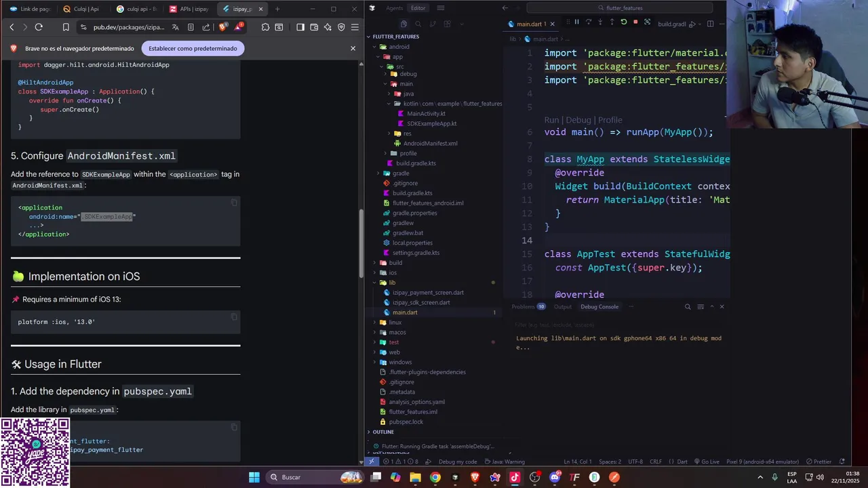
Task: Close the bottom panel
Action: pyautogui.click(x=722, y=306)
